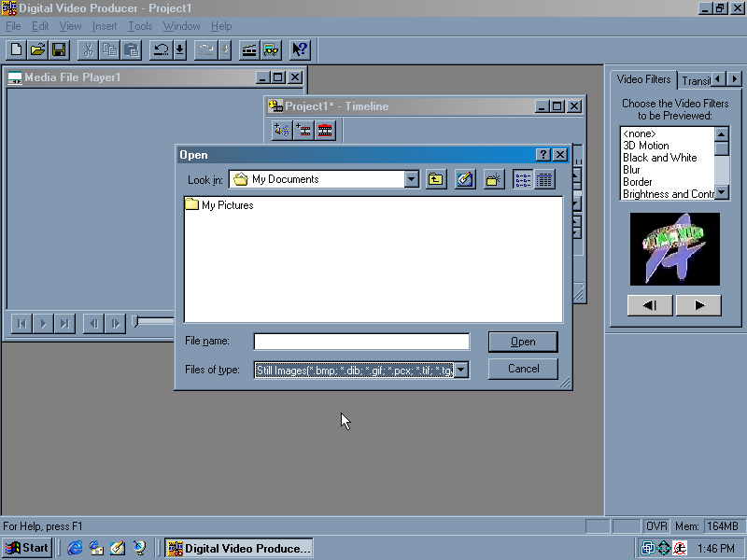This screenshot has height=560, width=747.
Task: Click first icon in Timeline toolbar
Action: (x=282, y=130)
